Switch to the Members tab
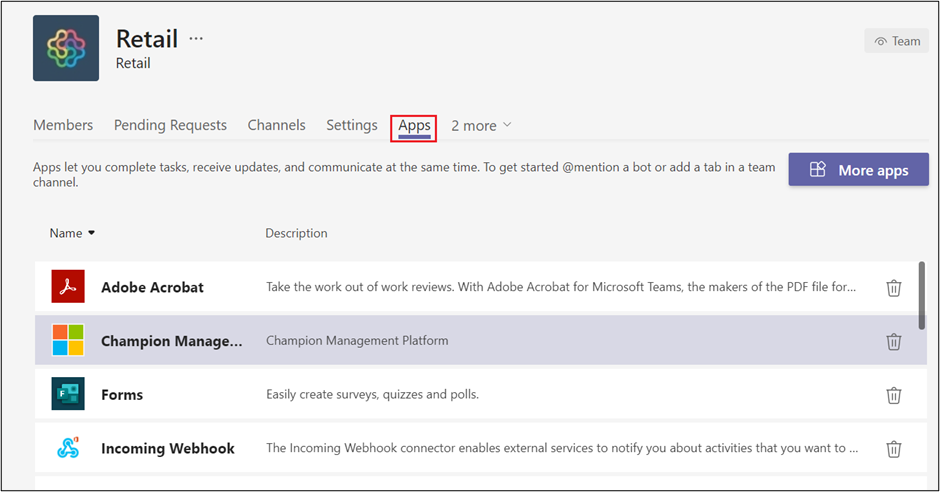This screenshot has height=492, width=940. (x=63, y=125)
